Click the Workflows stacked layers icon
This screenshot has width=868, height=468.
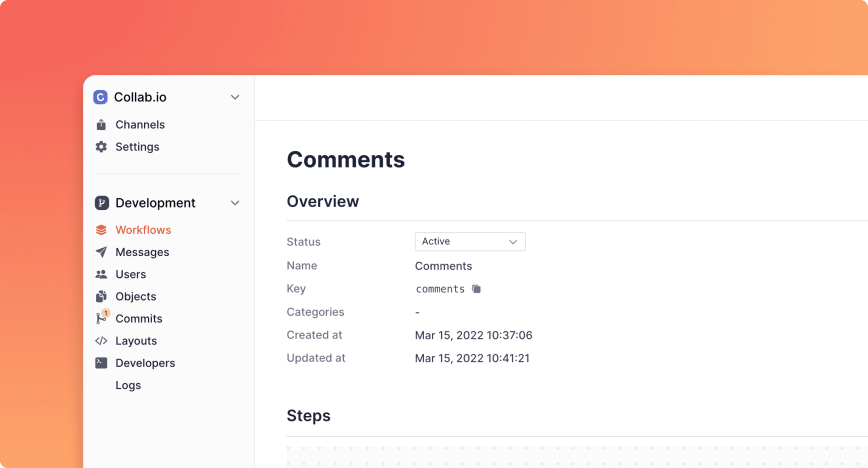tap(101, 230)
